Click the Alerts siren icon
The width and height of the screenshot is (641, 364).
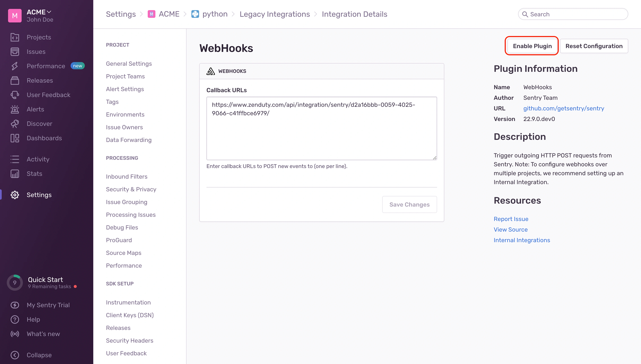pos(15,109)
